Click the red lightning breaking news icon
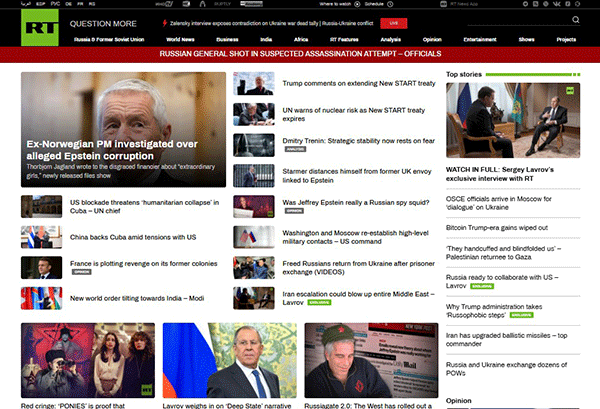600x409 pixels. tap(165, 21)
